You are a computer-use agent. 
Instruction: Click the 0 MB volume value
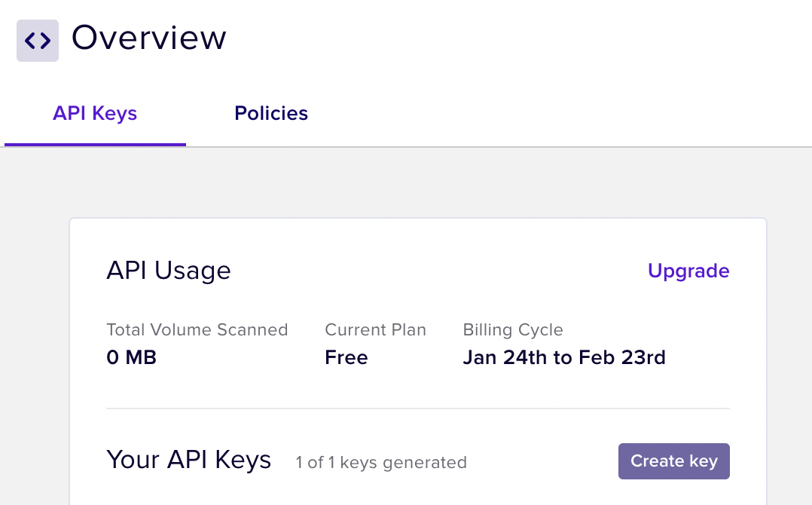coord(132,357)
